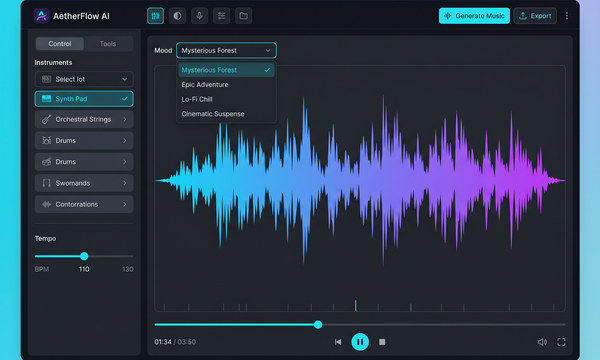Click the playback progress bar knob
The image size is (600, 360).
pyautogui.click(x=318, y=325)
